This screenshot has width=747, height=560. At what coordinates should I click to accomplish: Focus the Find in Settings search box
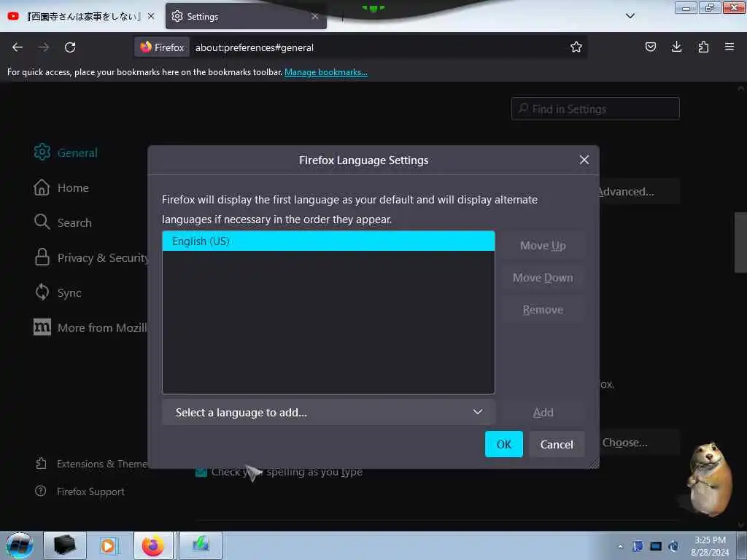595,109
